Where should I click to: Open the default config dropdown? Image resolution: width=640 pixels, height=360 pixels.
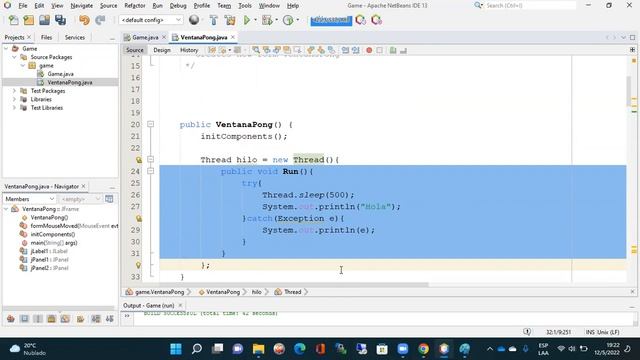coord(150,20)
